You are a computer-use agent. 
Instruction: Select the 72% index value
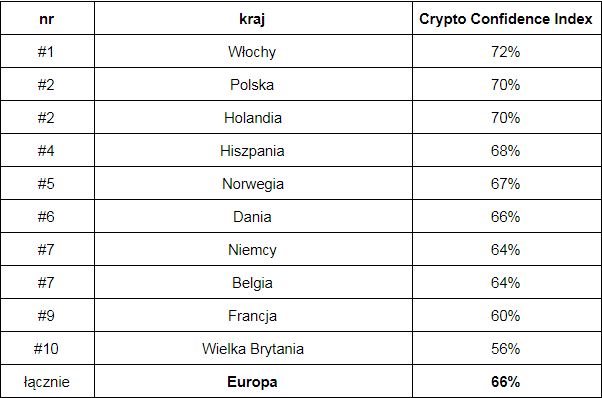point(506,52)
